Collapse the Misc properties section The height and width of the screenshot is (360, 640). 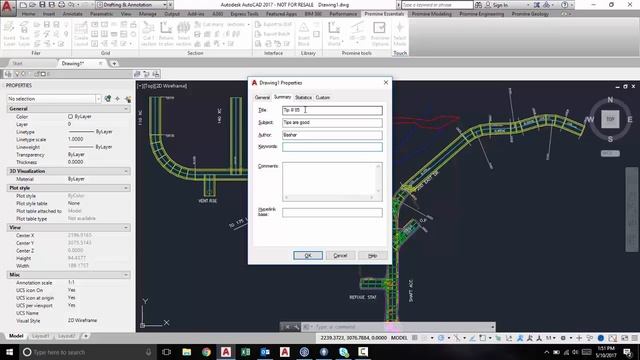tap(126, 275)
